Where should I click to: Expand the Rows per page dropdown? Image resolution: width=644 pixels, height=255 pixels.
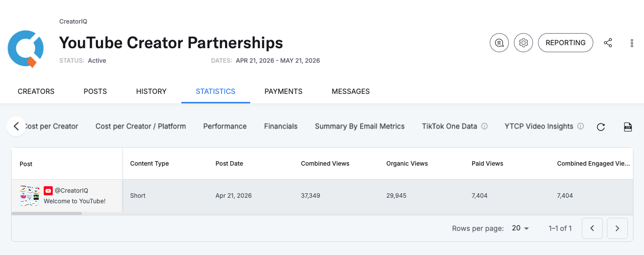pos(520,228)
